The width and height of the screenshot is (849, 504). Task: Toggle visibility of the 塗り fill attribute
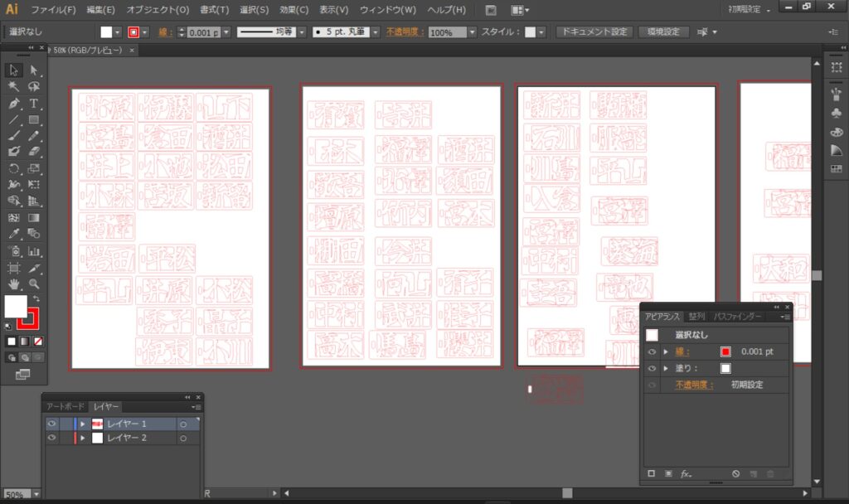(652, 368)
